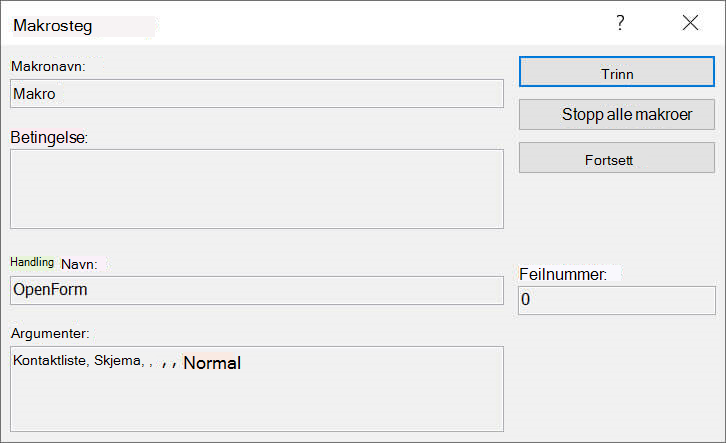Click the Handling label text
The image size is (726, 443).
click(x=32, y=262)
